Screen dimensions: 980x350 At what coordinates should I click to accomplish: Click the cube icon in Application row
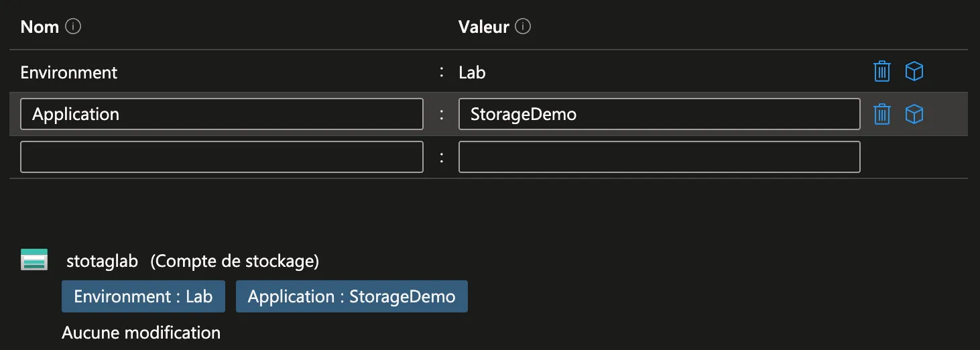914,114
